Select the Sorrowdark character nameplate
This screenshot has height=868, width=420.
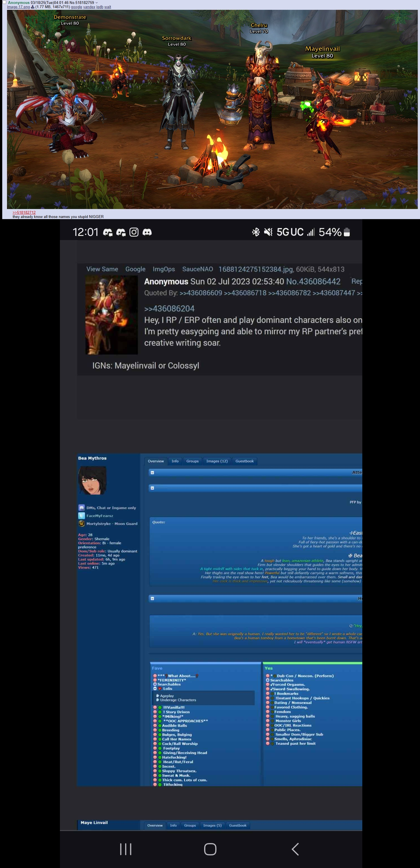[176, 41]
